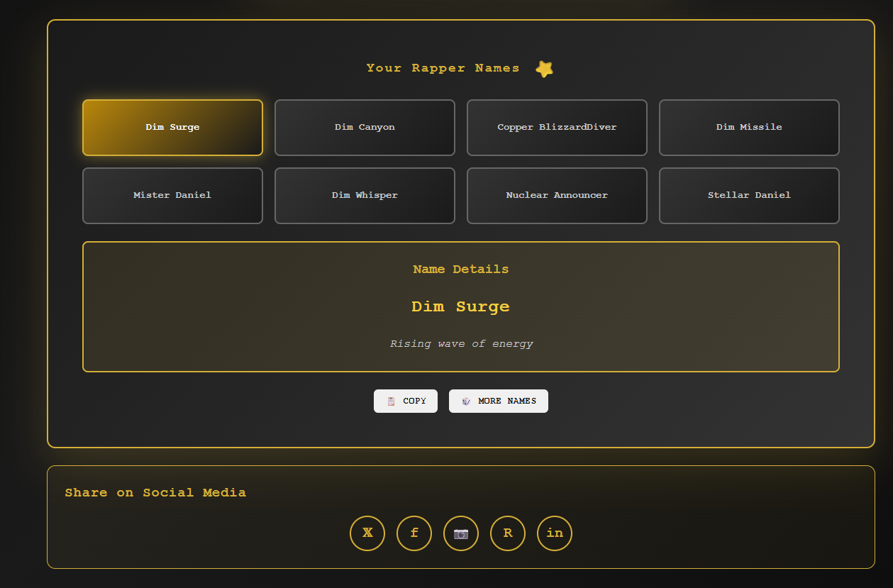Screen dimensions: 893x588
Task: Share on X social media
Action: [367, 533]
